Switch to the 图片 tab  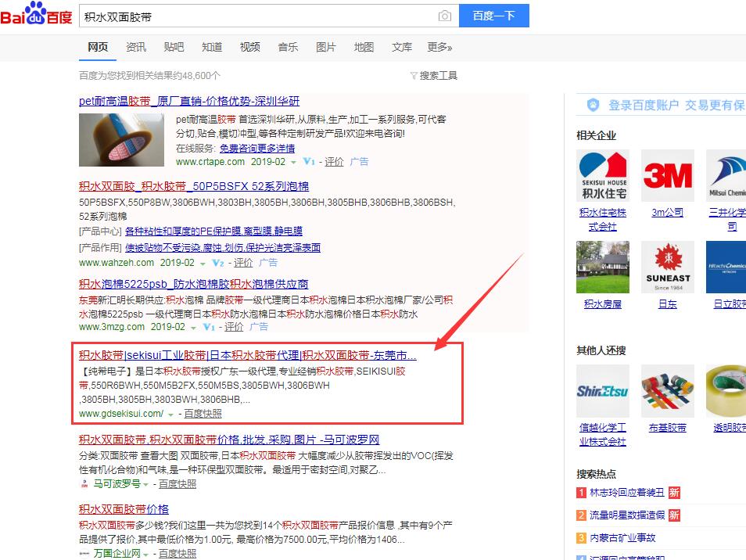pos(326,48)
